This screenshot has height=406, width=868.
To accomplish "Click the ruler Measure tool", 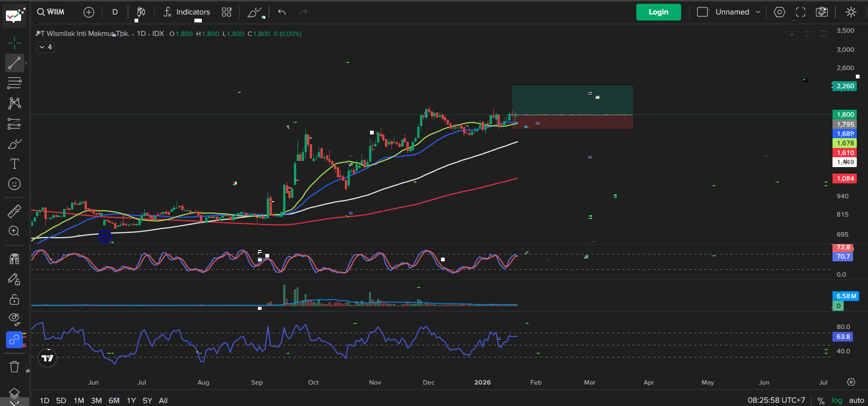I will tap(14, 211).
